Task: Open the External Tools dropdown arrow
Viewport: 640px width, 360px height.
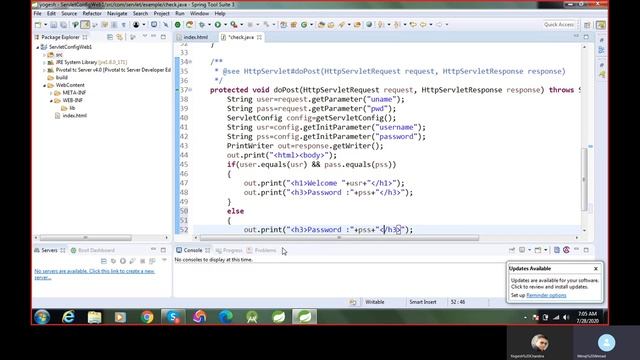Action: (x=242, y=25)
